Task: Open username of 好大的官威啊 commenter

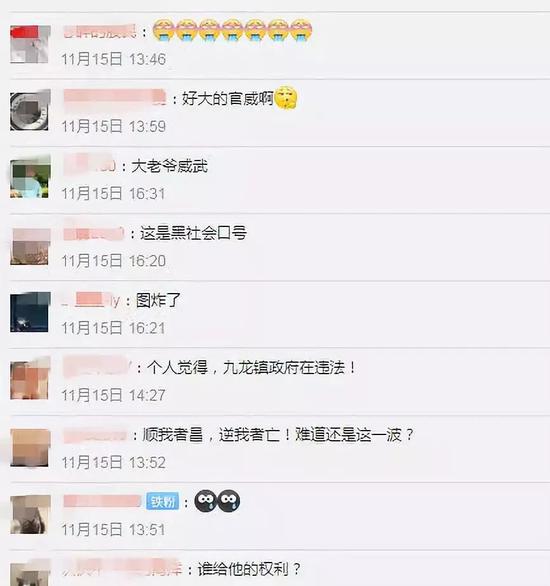Action: pyautogui.click(x=114, y=98)
